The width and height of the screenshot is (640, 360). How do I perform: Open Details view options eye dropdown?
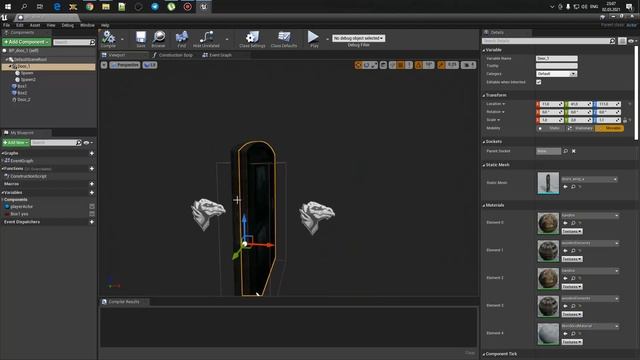(x=632, y=41)
